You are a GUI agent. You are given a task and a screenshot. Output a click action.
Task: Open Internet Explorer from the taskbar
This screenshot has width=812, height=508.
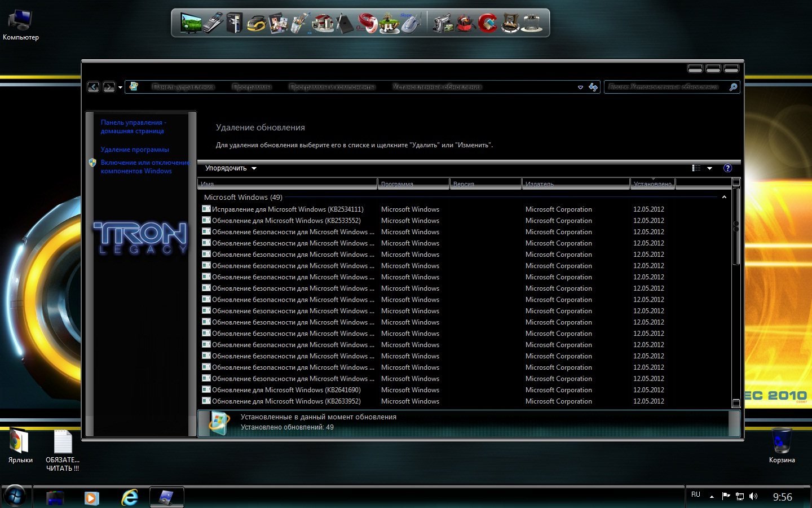(130, 497)
